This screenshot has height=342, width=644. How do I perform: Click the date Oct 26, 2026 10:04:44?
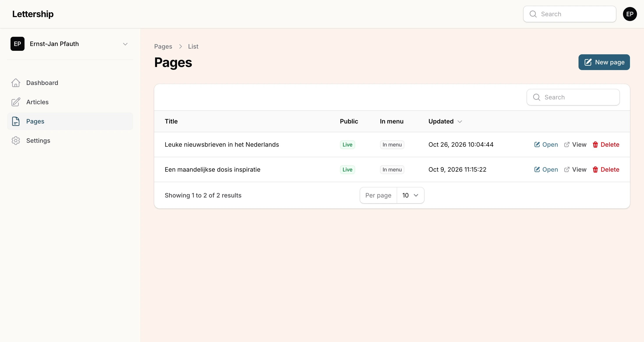pos(461,144)
